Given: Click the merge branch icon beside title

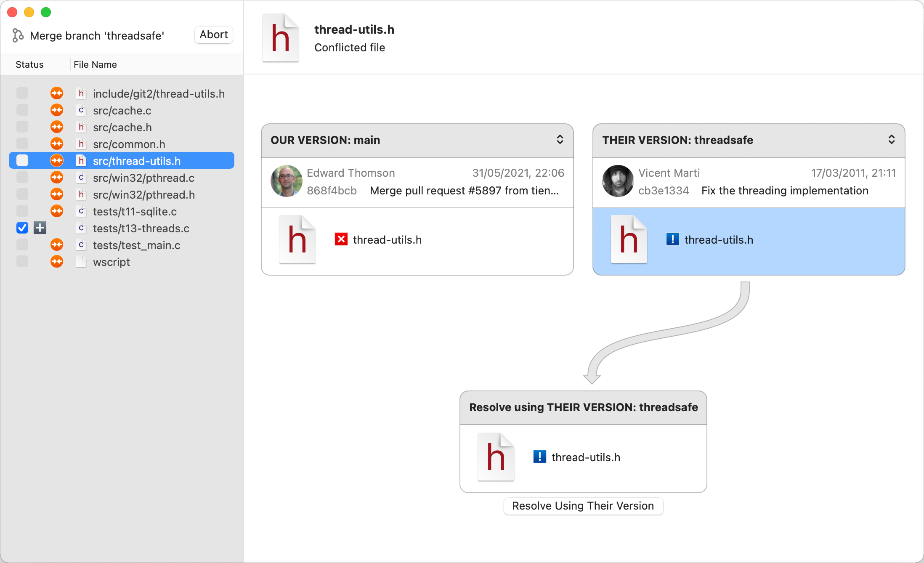Looking at the screenshot, I should (x=18, y=35).
